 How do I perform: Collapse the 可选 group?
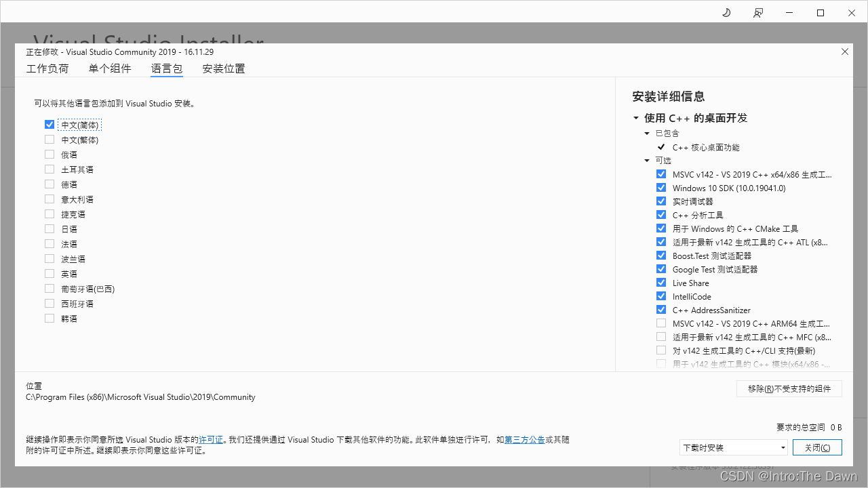[647, 161]
